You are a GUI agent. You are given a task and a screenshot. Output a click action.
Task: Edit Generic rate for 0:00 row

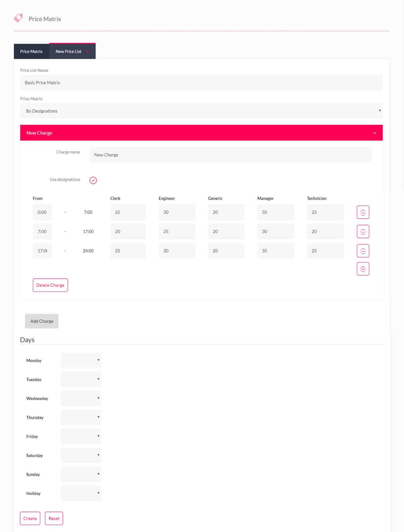pos(226,212)
